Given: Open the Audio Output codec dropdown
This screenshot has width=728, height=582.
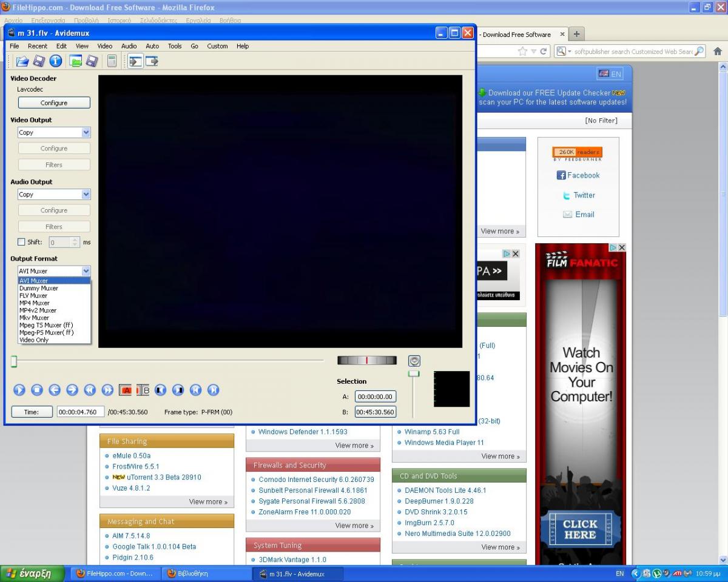Looking at the screenshot, I should coord(86,194).
